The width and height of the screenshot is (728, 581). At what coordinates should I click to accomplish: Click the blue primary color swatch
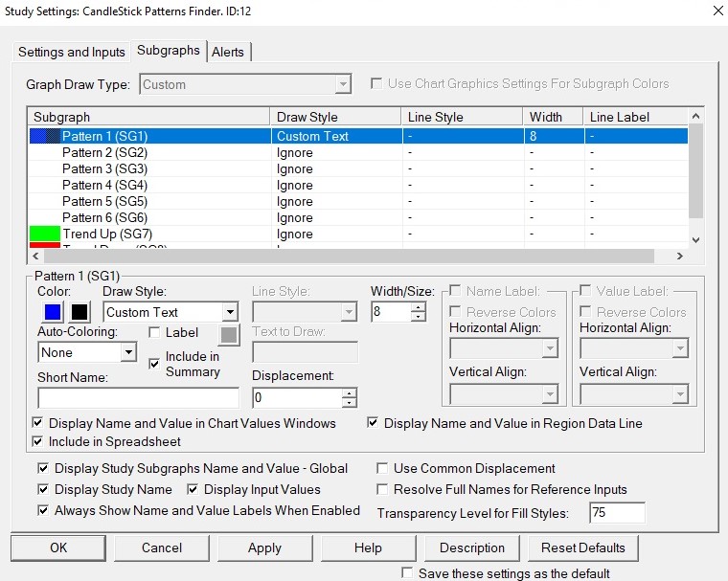coord(54,312)
